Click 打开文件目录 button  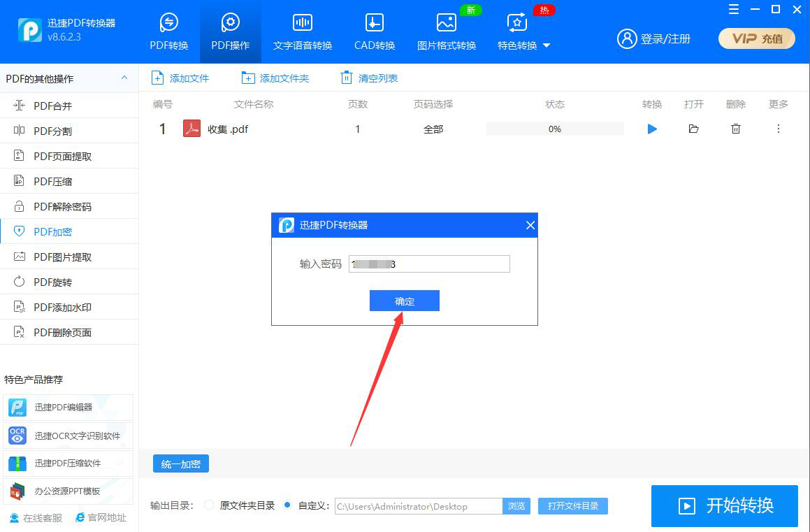coord(573,506)
